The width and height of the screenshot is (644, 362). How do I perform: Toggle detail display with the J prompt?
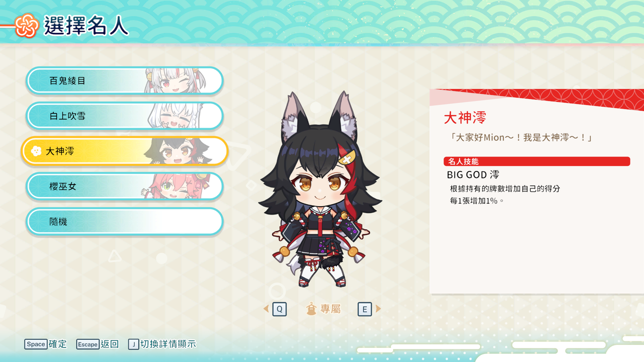[x=162, y=344]
